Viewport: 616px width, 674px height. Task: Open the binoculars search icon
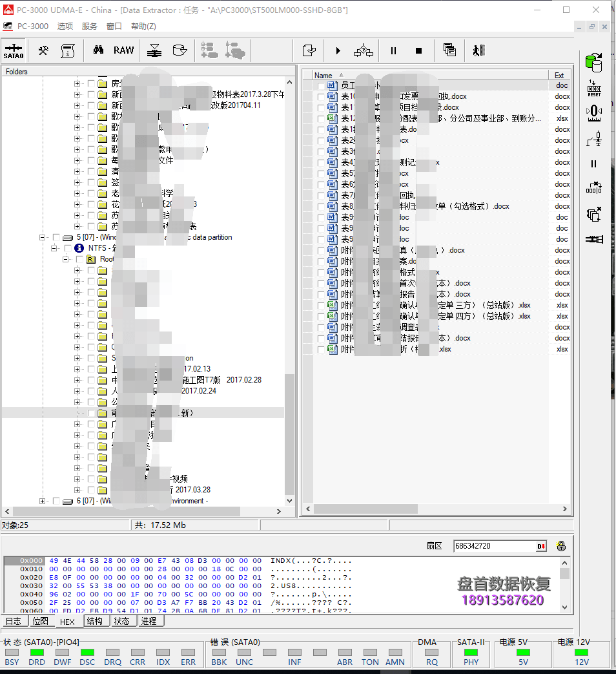pyautogui.click(x=98, y=50)
